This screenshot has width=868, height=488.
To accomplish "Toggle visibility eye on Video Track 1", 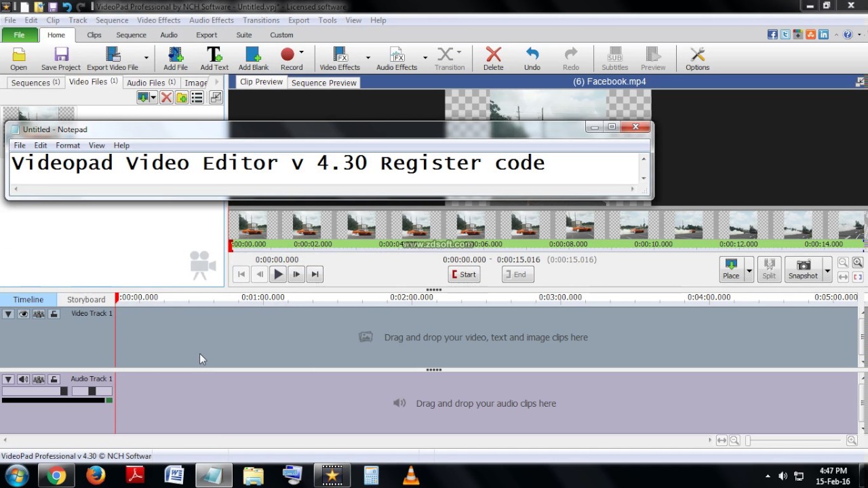I will point(24,314).
